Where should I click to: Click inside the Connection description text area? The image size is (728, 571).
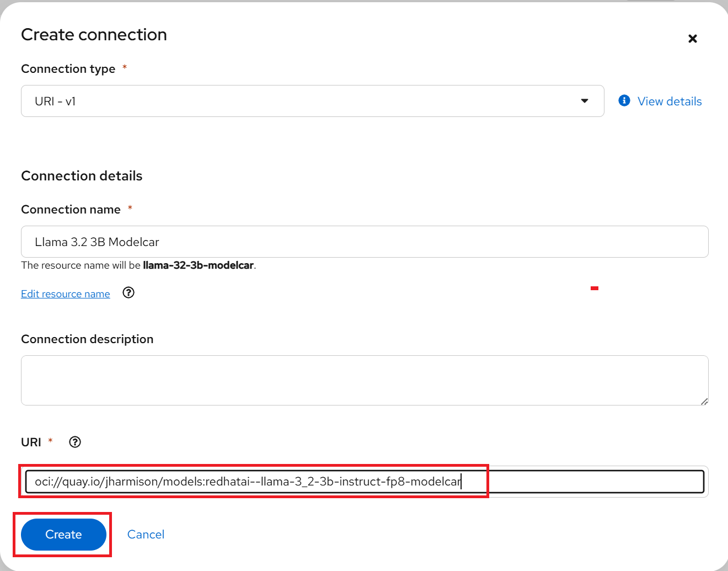click(x=364, y=380)
